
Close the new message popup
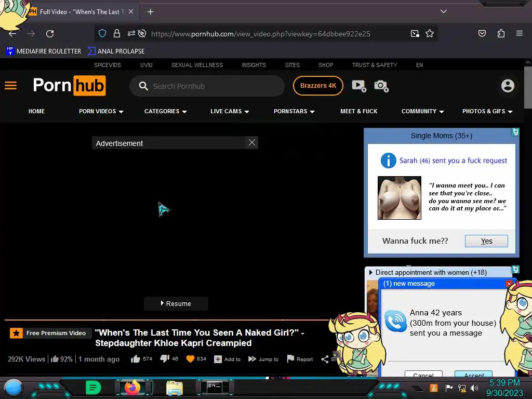pos(509,284)
